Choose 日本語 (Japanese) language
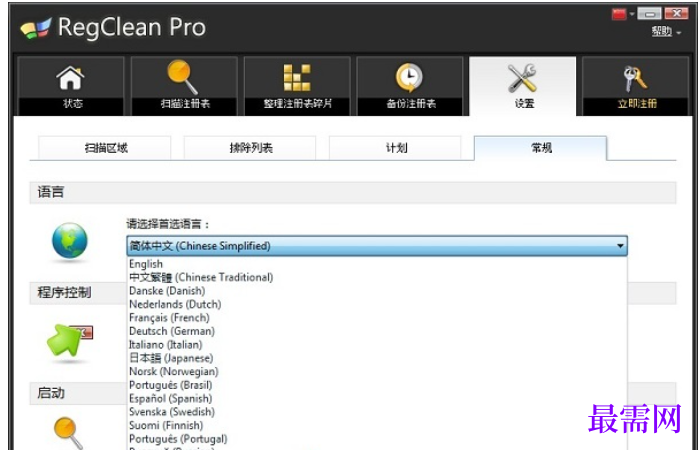700x450 pixels. 377,358
